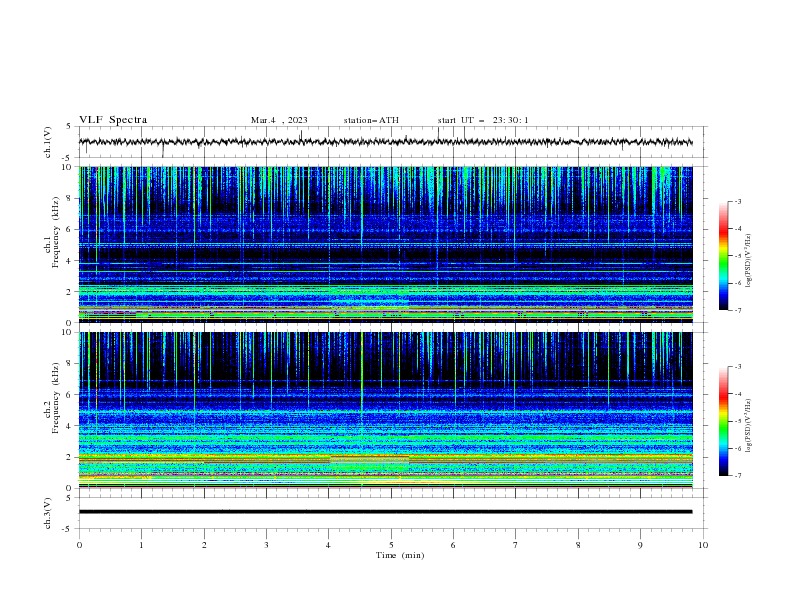This screenshot has width=792, height=612.
Task: Click ch.2 frequency tick label "2"
Action: tap(70, 458)
